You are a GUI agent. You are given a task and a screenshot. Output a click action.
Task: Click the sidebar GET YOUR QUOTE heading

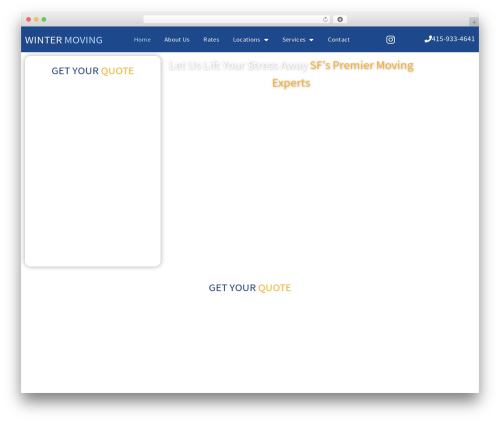pyautogui.click(x=93, y=71)
